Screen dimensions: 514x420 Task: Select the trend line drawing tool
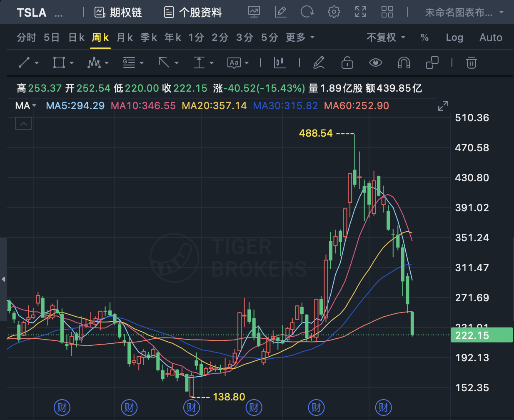tap(25, 63)
